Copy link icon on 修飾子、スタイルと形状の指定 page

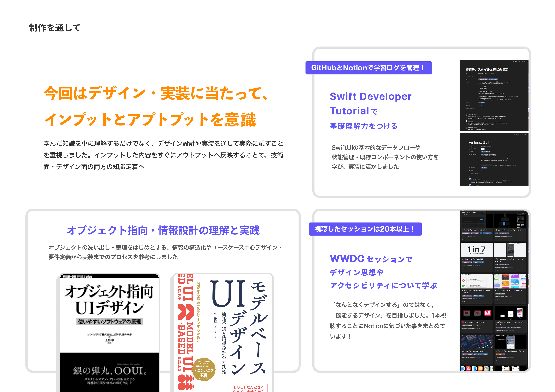(x=520, y=61)
